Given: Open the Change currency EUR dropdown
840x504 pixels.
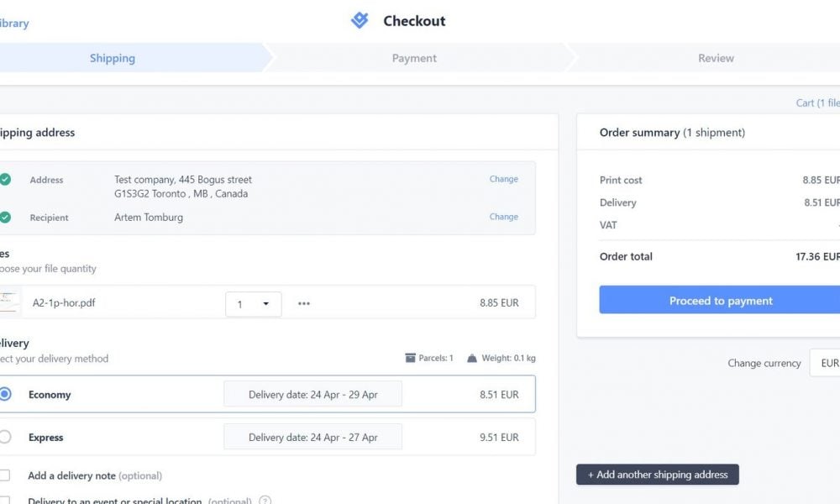Looking at the screenshot, I should tap(825, 363).
